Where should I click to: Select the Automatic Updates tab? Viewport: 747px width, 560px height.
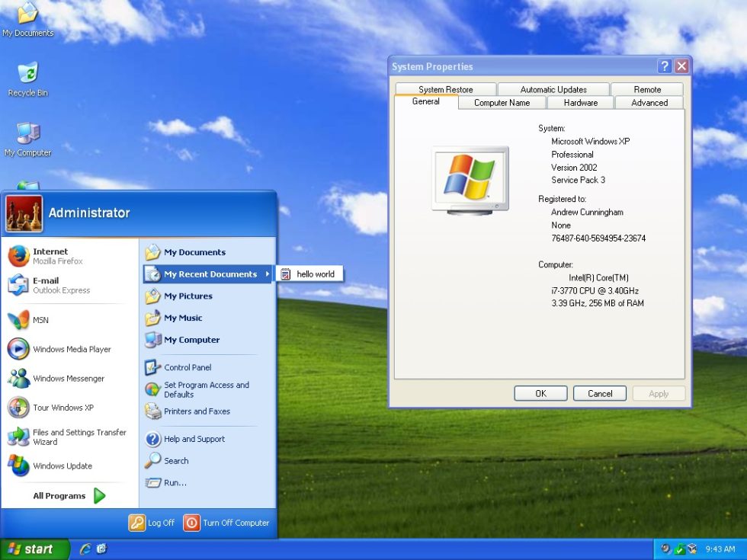(553, 88)
